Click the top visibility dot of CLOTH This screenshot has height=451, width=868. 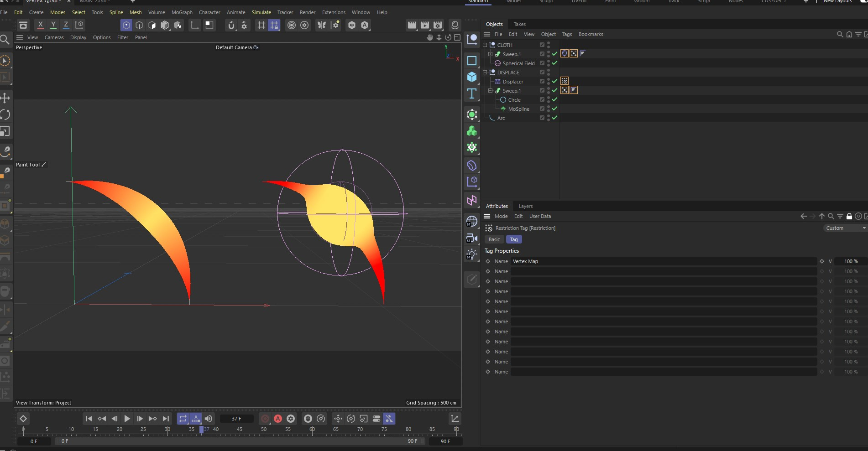click(x=549, y=44)
